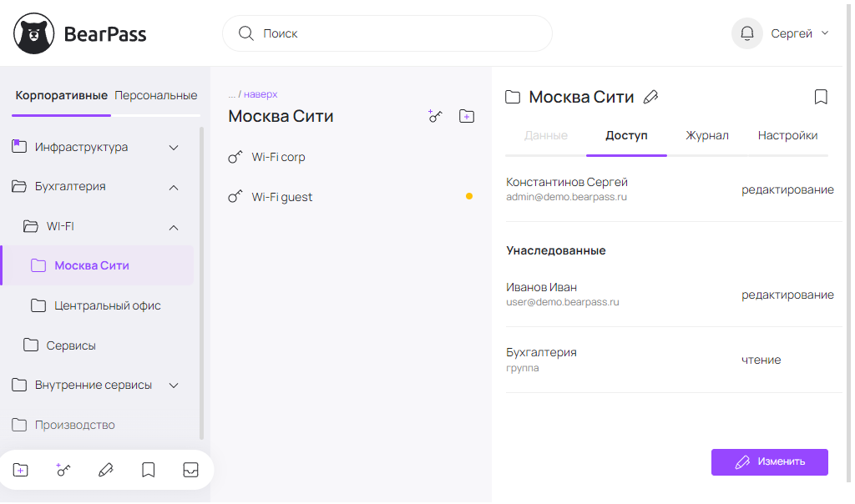Switch to Персональные passwords tab
Viewport: 855px width, 504px height.
(156, 95)
